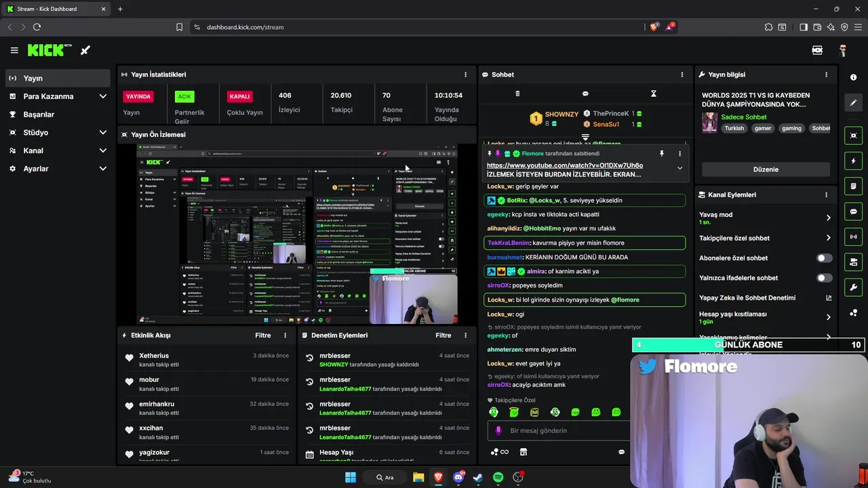Open Takipçilere özel sohbet options arrow
Viewport: 868px width, 488px height.
828,238
